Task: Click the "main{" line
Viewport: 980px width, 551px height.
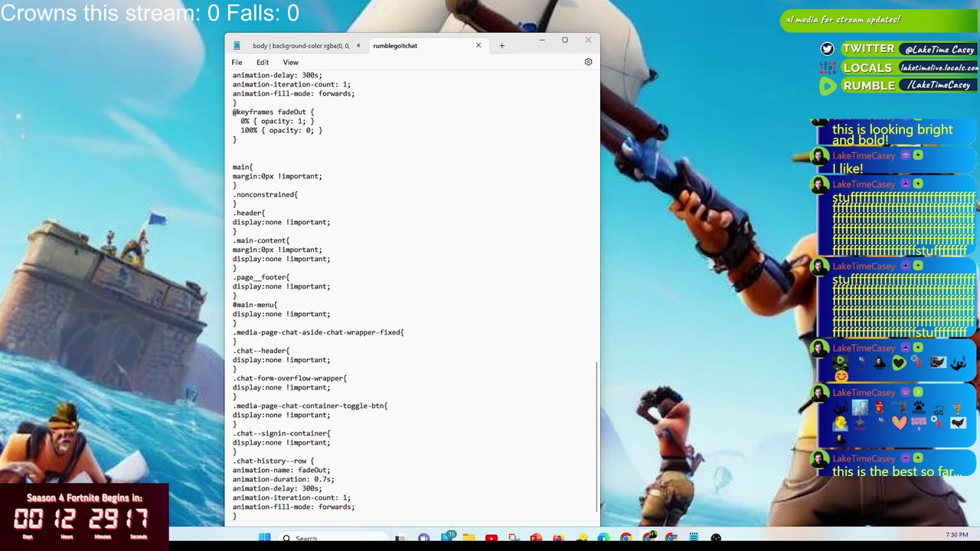Action: click(243, 167)
